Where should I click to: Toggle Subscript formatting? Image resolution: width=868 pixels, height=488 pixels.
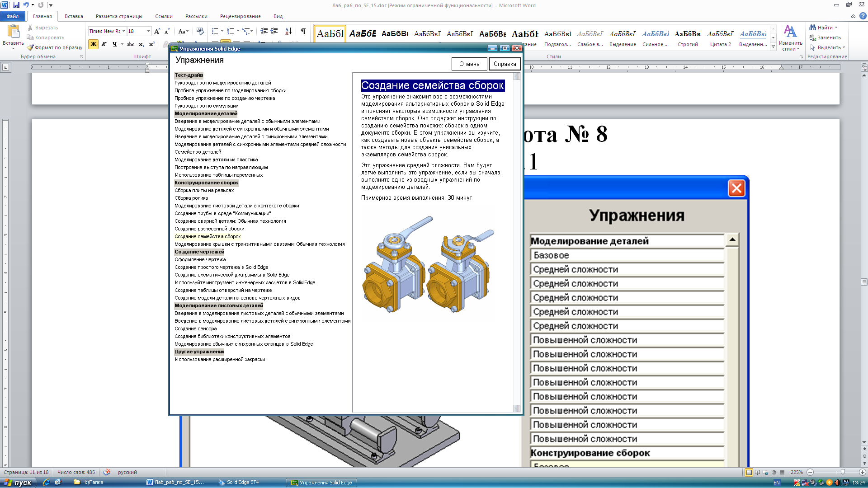pyautogui.click(x=142, y=44)
